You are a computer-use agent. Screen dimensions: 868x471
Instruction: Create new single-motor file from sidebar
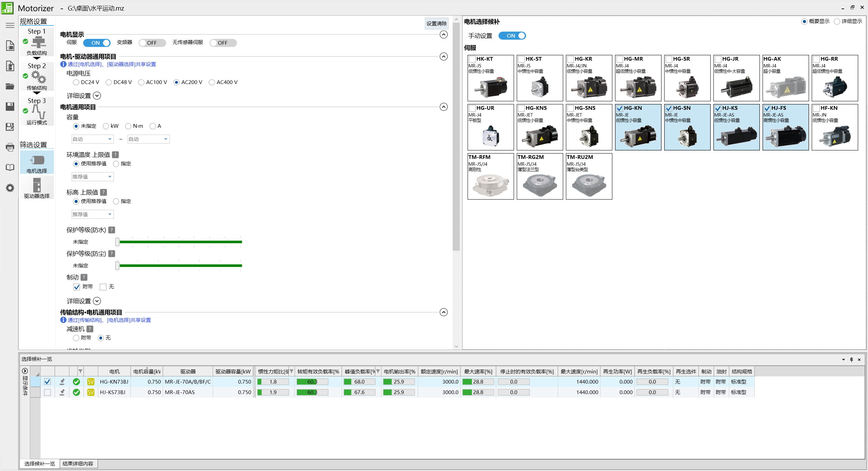coord(10,45)
